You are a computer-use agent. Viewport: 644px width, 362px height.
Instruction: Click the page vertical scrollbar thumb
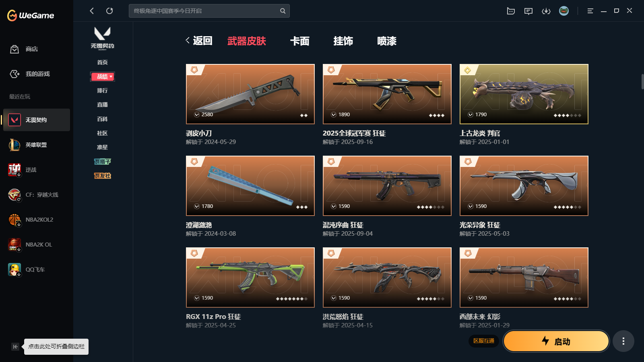pyautogui.click(x=642, y=81)
